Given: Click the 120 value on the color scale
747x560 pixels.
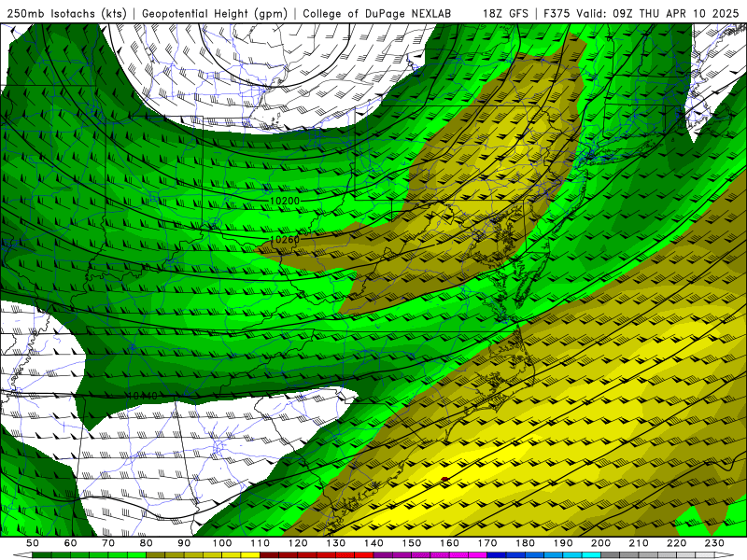Looking at the screenshot, I should 298,543.
